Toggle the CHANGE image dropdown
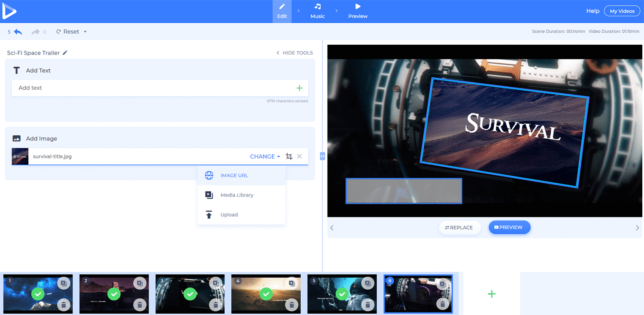The image size is (644, 315). click(264, 156)
